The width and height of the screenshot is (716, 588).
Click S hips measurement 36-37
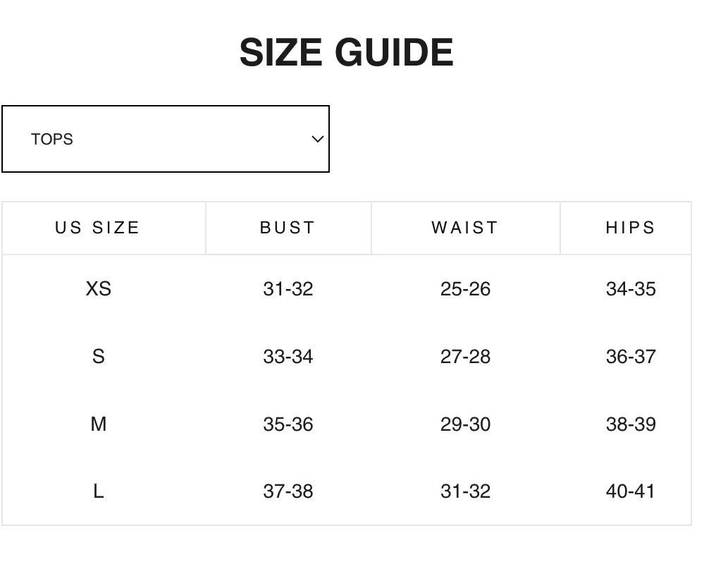click(x=631, y=356)
